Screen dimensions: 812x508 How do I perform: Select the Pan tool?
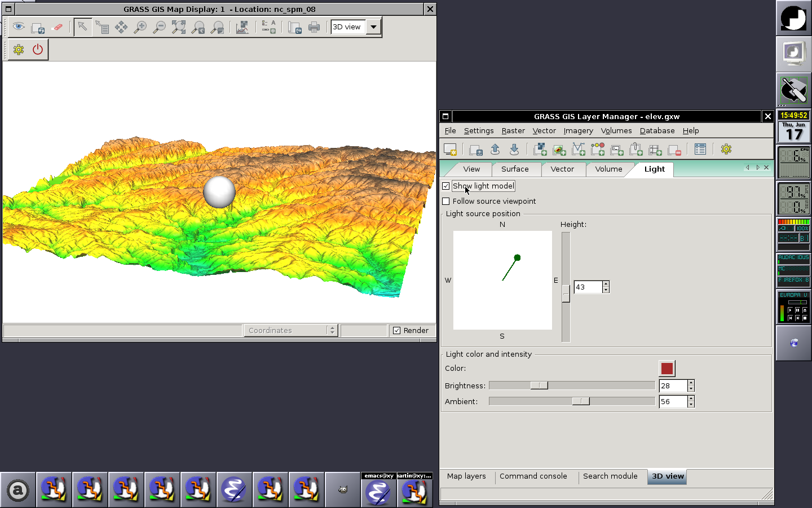click(x=121, y=27)
